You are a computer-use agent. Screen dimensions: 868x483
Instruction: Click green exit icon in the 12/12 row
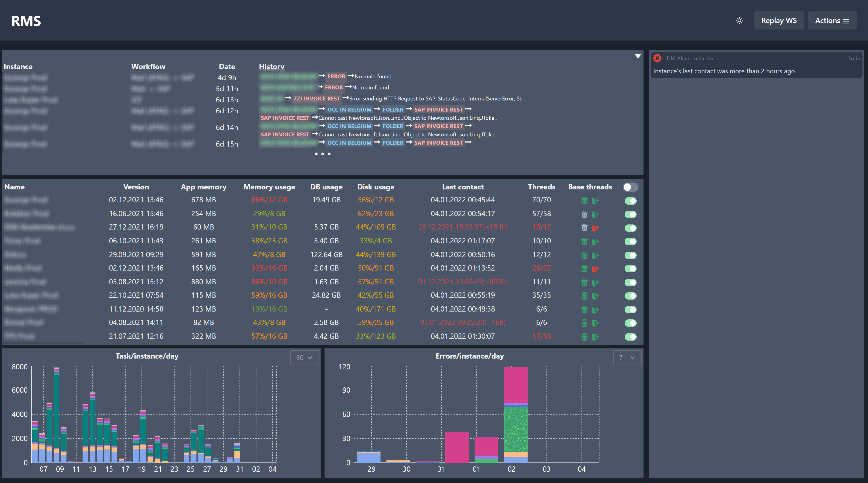[595, 255]
